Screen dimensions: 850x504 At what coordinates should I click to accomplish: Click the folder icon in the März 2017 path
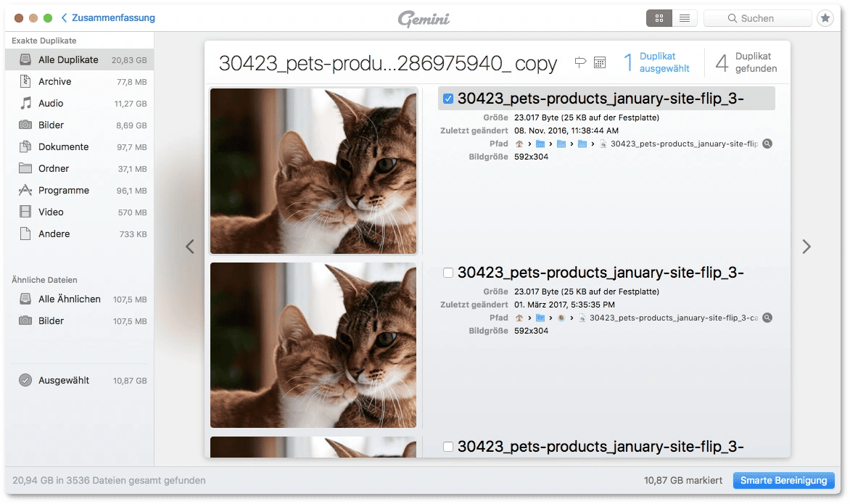pyautogui.click(x=540, y=318)
